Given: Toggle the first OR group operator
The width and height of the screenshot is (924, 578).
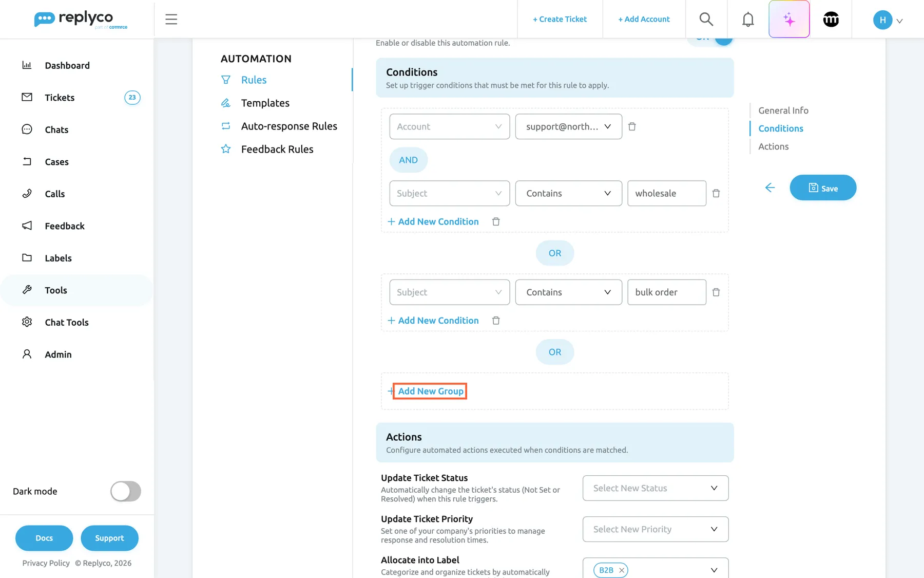Looking at the screenshot, I should click(x=555, y=253).
